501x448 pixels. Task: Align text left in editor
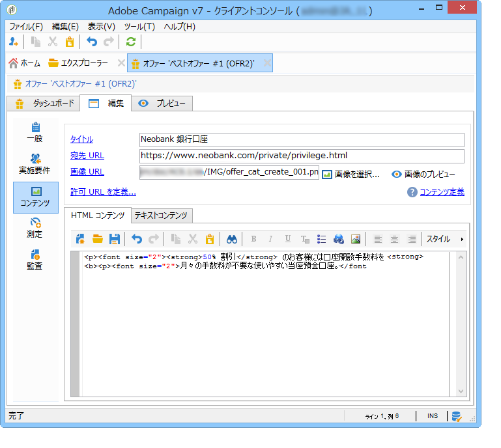378,239
